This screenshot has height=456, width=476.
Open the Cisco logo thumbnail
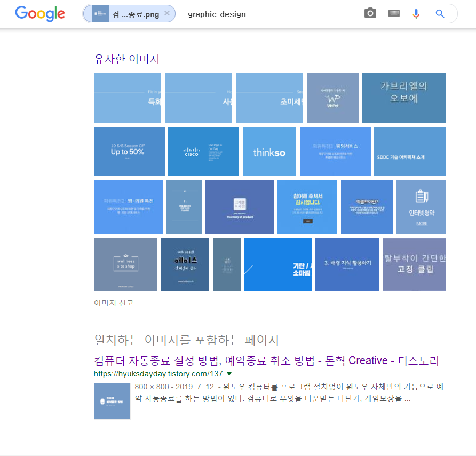coord(203,151)
